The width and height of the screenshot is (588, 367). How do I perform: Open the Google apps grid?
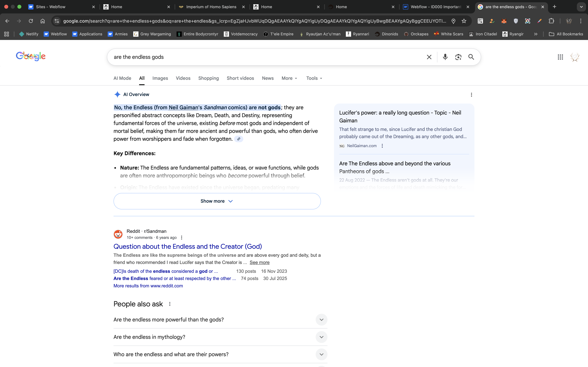560,57
